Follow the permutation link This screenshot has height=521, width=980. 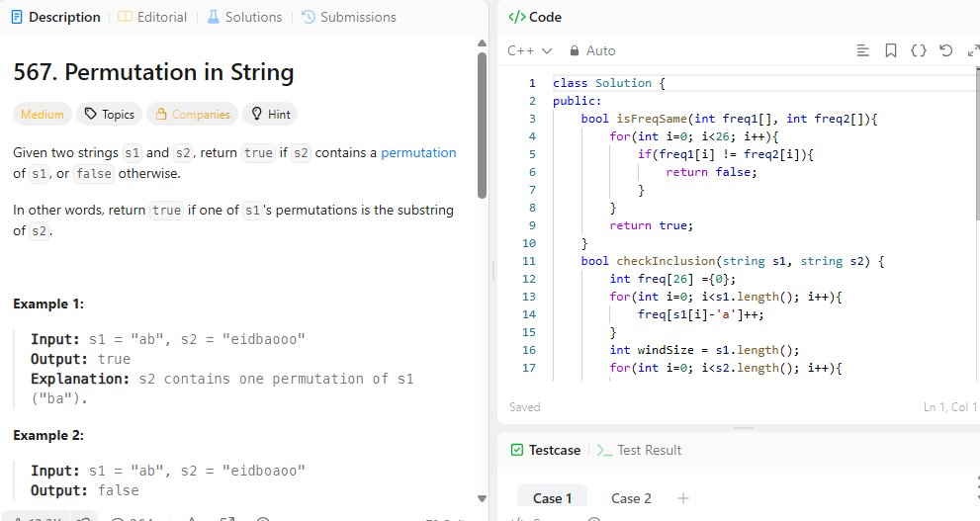(418, 152)
